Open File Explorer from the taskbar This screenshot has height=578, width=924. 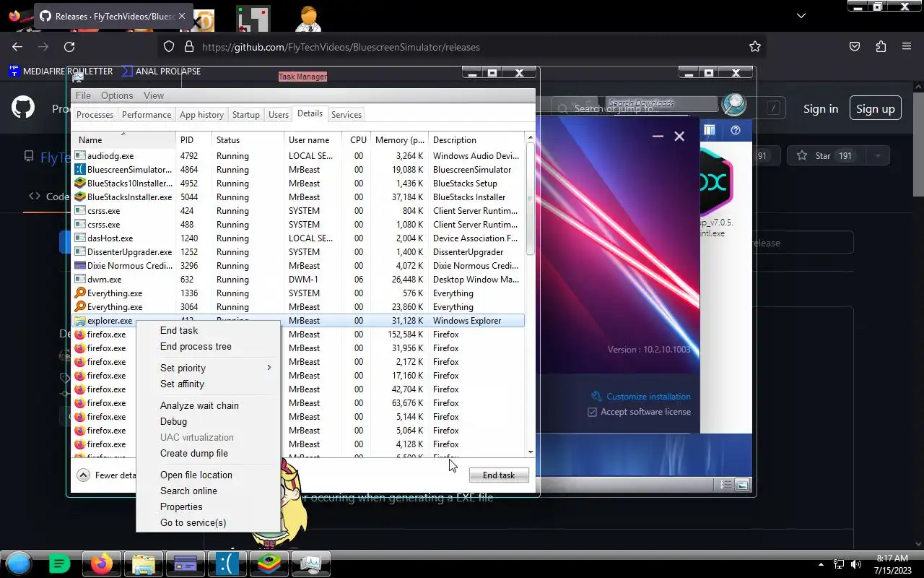point(144,564)
